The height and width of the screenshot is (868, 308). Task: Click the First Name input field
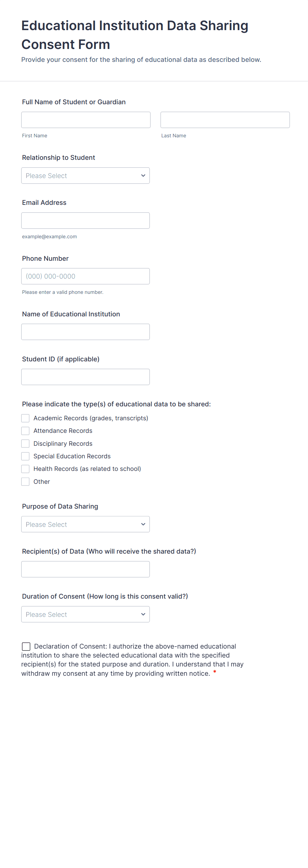[86, 120]
